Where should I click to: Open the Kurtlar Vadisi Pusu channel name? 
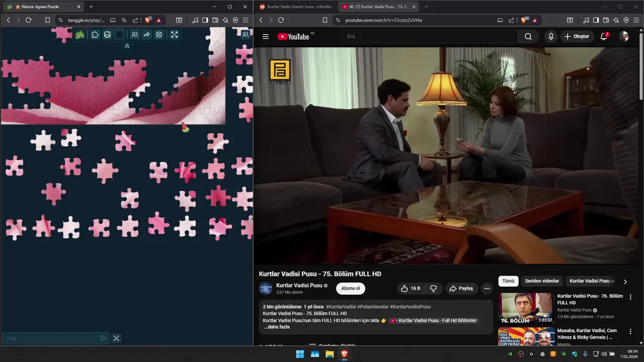click(x=299, y=286)
